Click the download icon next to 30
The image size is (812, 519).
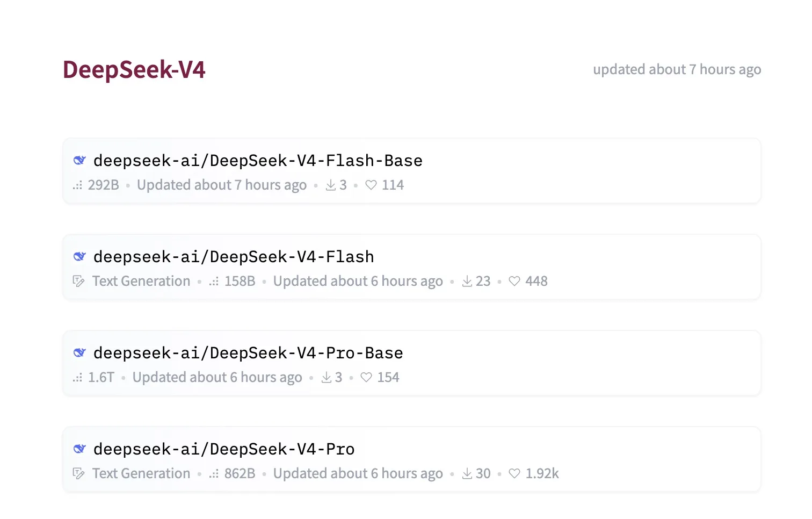click(467, 473)
